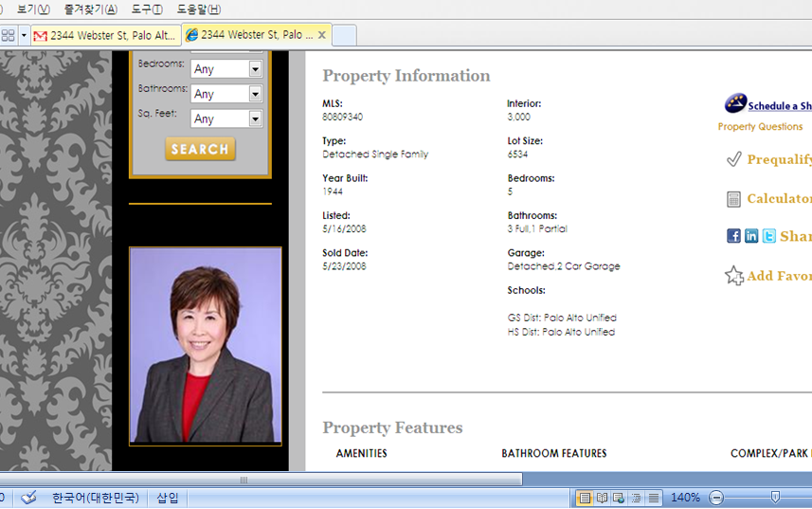Click the Add Favorite star icon
Image resolution: width=812 pixels, height=509 pixels.
[x=734, y=276]
